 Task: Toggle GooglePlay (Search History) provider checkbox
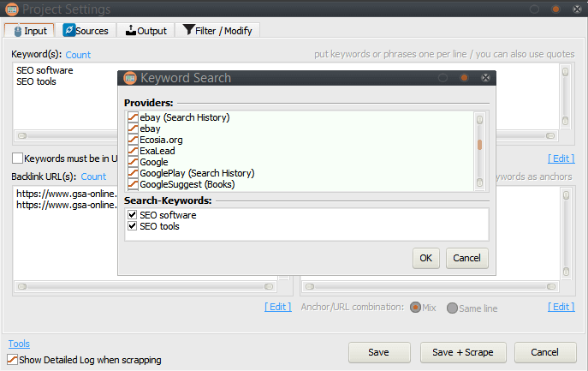(133, 173)
